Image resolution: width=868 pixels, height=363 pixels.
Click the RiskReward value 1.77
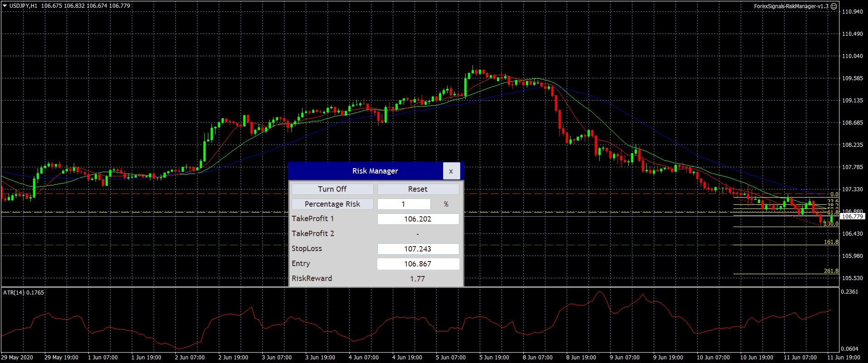coord(418,279)
